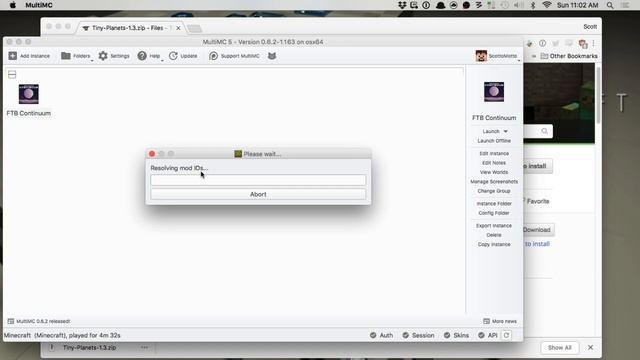640x360 pixels.
Task: Click the cat icon in toolbar
Action: [x=272, y=56]
